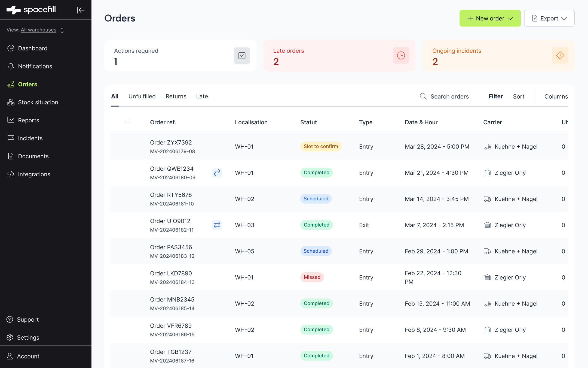Screen dimensions: 588x368
Task: Click WH-05 localisation cell
Action: pyautogui.click(x=244, y=251)
